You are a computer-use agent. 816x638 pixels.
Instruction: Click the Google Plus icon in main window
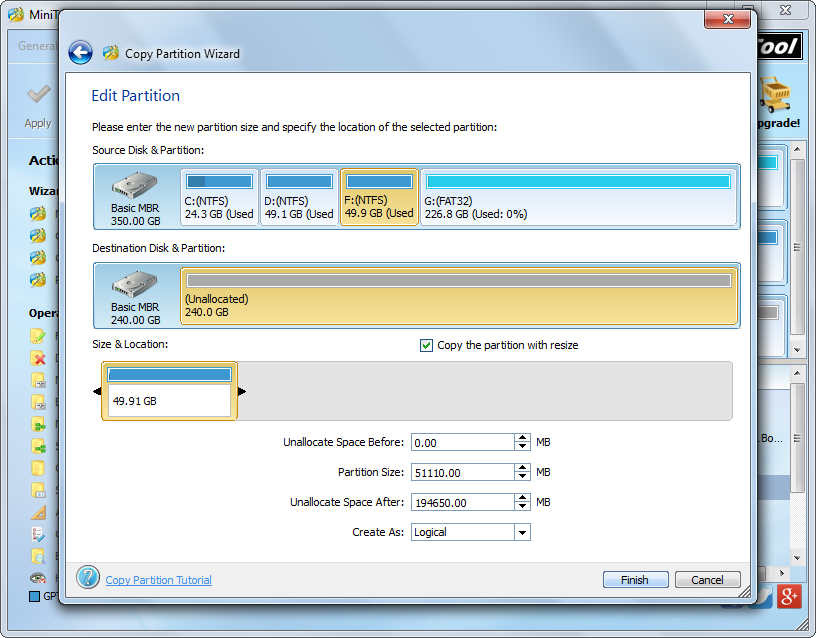[x=789, y=596]
